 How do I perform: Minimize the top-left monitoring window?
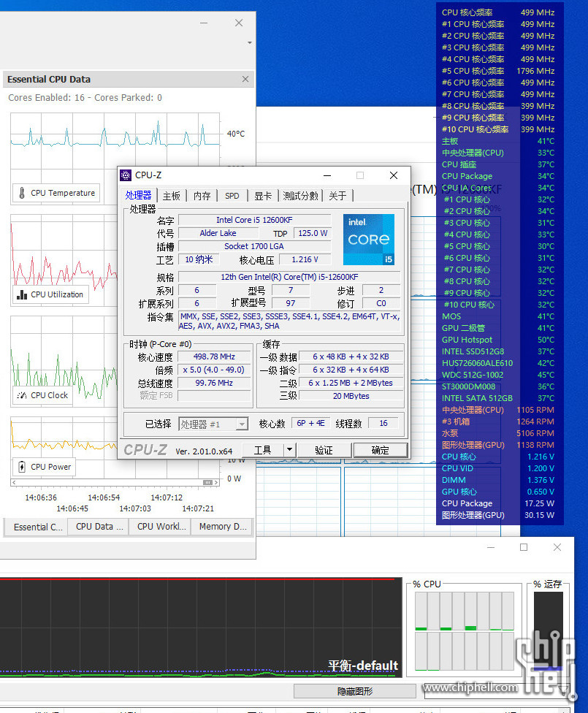pos(204,23)
